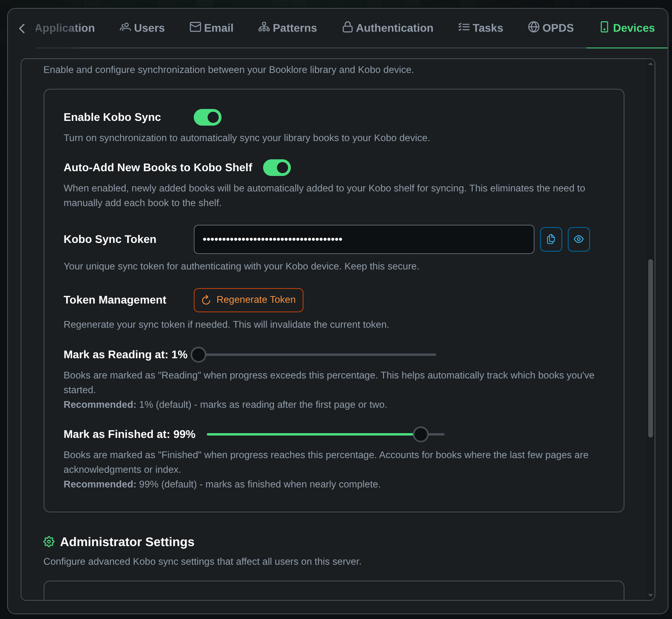Screen dimensions: 672x619
Task: Click the Tasks tab checklist icon
Action: [464, 27]
